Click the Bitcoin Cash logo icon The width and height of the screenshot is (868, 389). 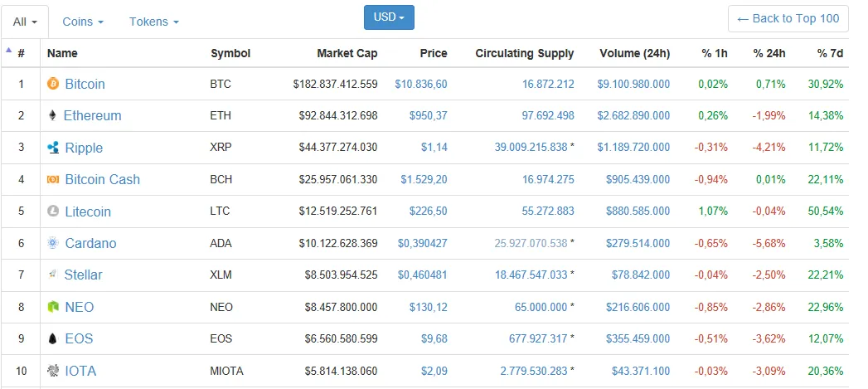[52, 179]
